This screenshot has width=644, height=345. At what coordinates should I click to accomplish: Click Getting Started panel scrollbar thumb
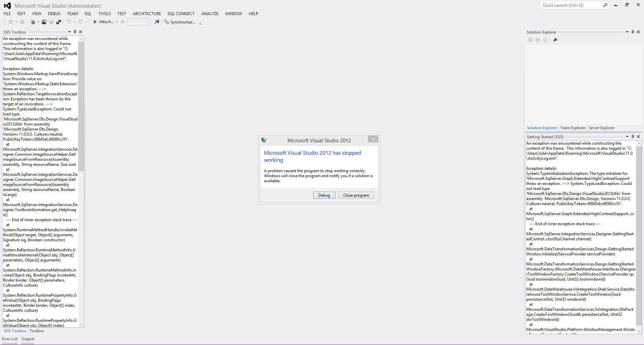[x=639, y=236]
